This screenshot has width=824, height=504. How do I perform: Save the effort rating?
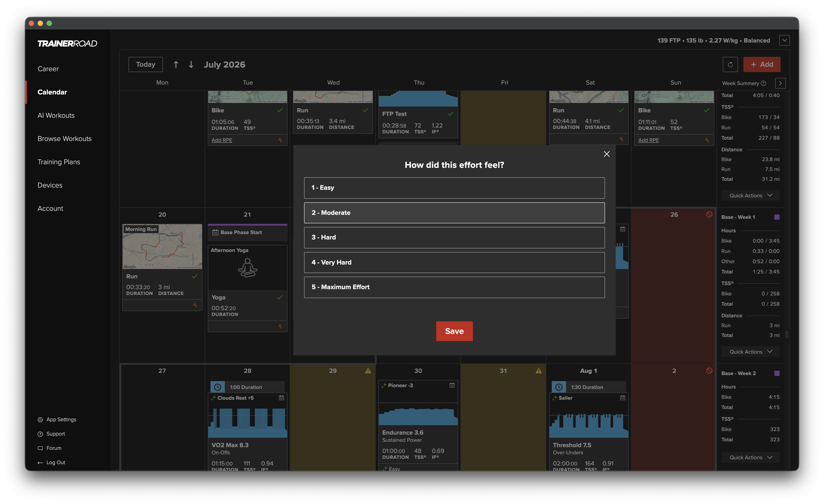point(454,331)
